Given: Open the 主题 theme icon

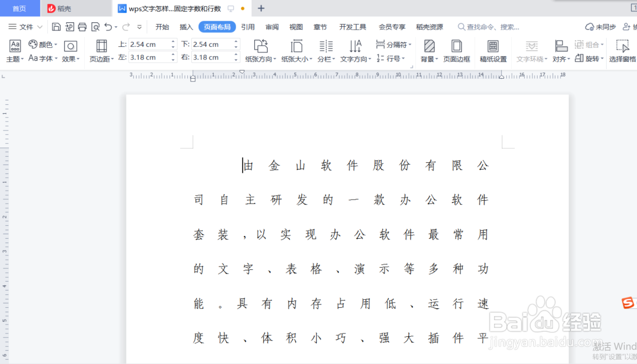Looking at the screenshot, I should pos(15,46).
